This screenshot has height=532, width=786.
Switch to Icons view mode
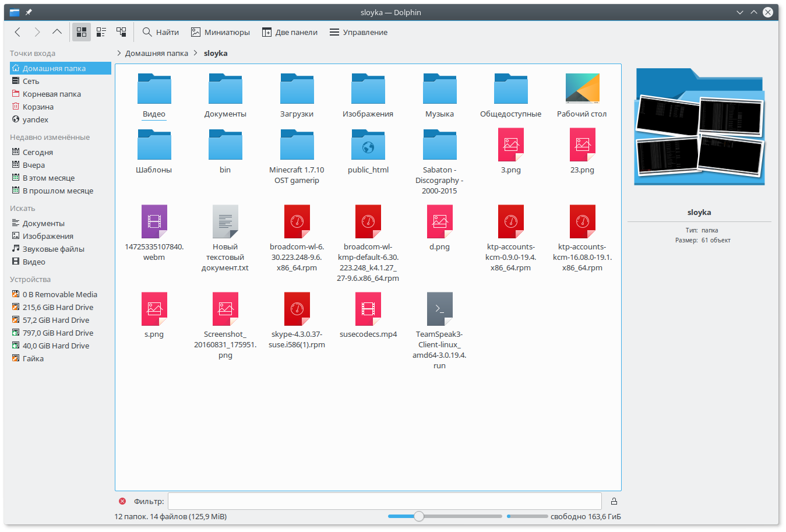82,32
